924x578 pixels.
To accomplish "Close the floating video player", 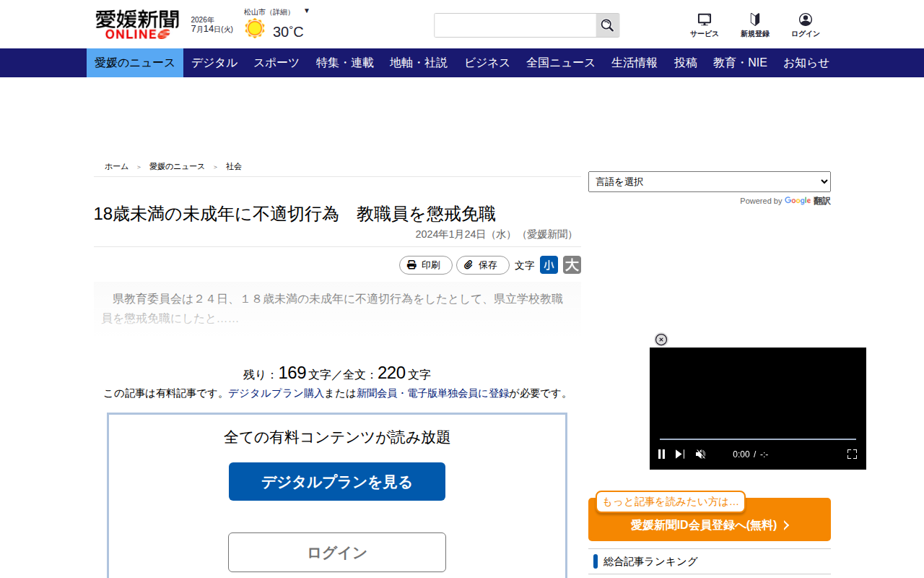I will pyautogui.click(x=661, y=340).
